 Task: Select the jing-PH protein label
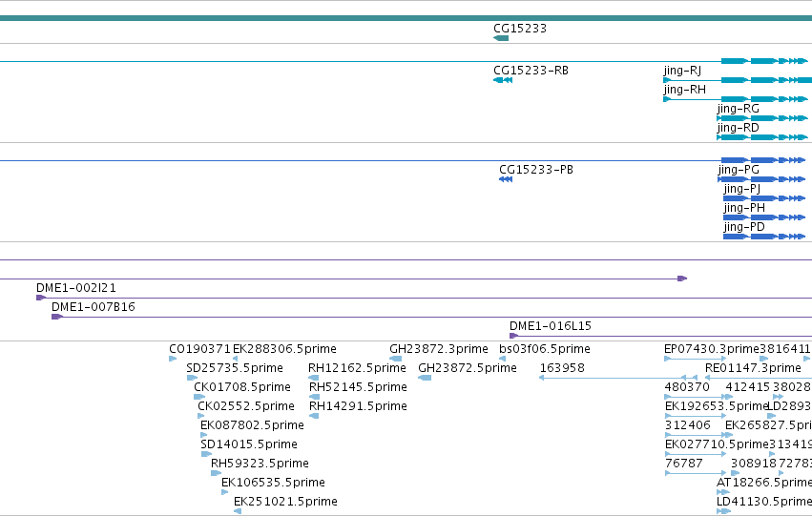coord(744,209)
